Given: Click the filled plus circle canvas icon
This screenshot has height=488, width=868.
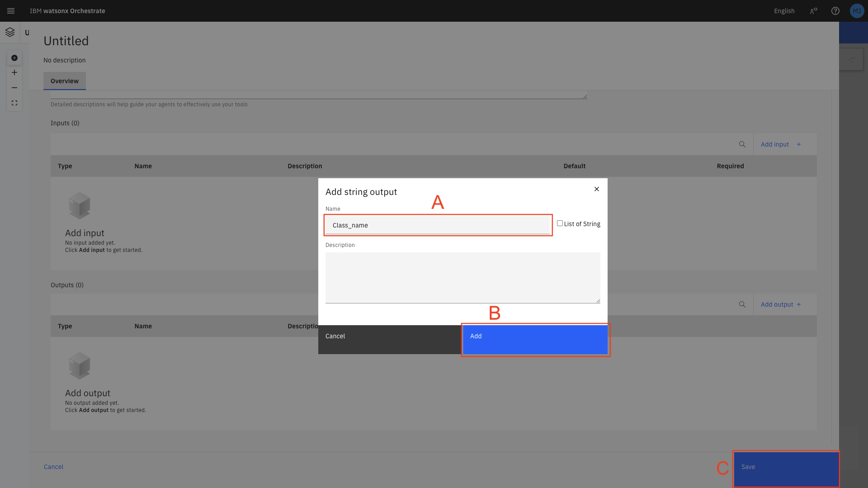Looking at the screenshot, I should pyautogui.click(x=14, y=58).
